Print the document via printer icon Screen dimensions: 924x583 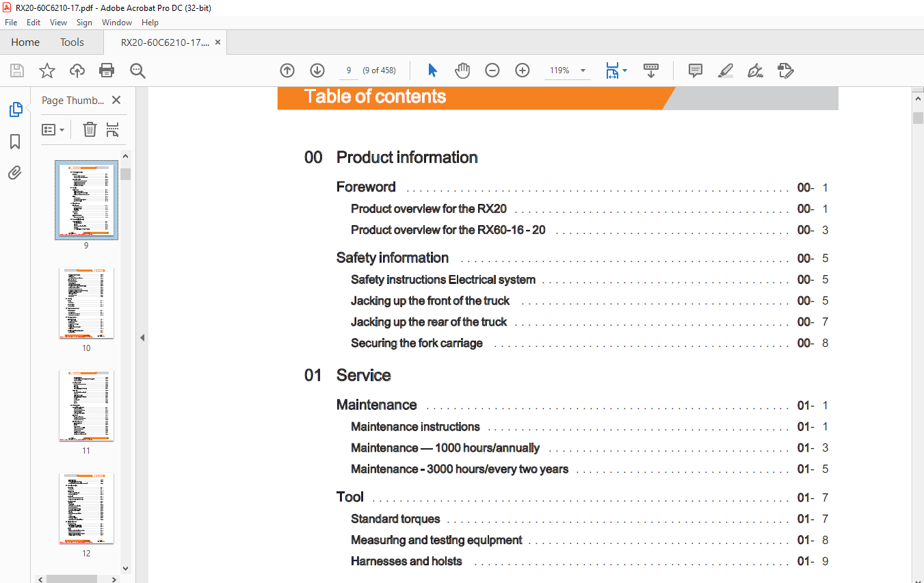[x=107, y=70]
